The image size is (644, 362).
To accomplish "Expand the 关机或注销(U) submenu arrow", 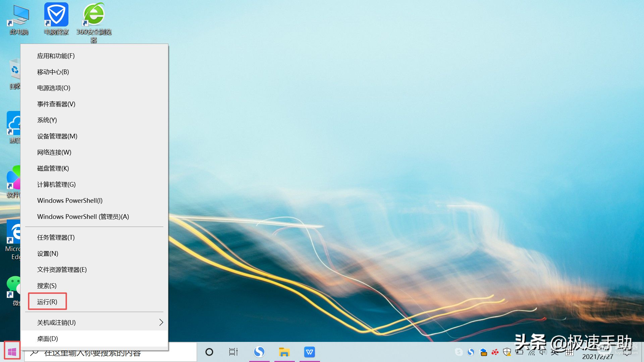I will 161,322.
